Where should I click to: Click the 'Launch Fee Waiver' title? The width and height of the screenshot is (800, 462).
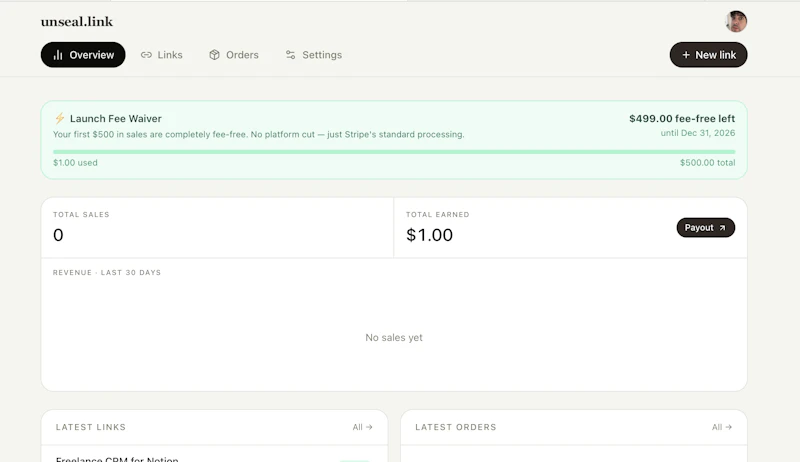point(116,118)
